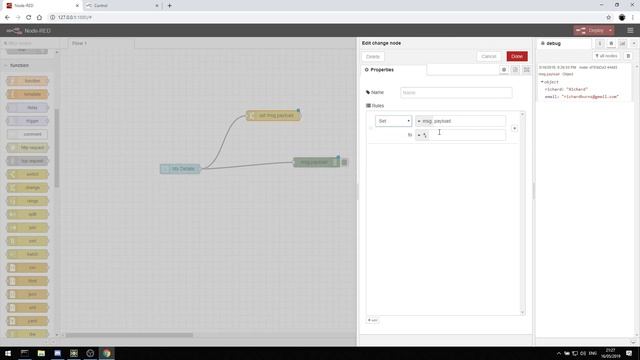Screen dimensions: 640x360
Task: Open the debug messages bug icon
Action: [x=611, y=43]
